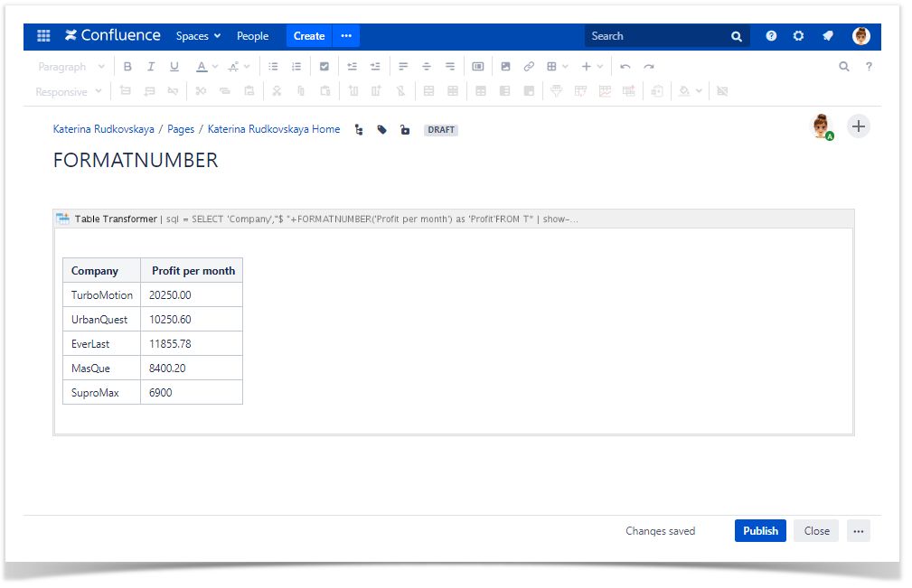Click the page tree location icon
The image size is (912, 588).
pos(359,130)
